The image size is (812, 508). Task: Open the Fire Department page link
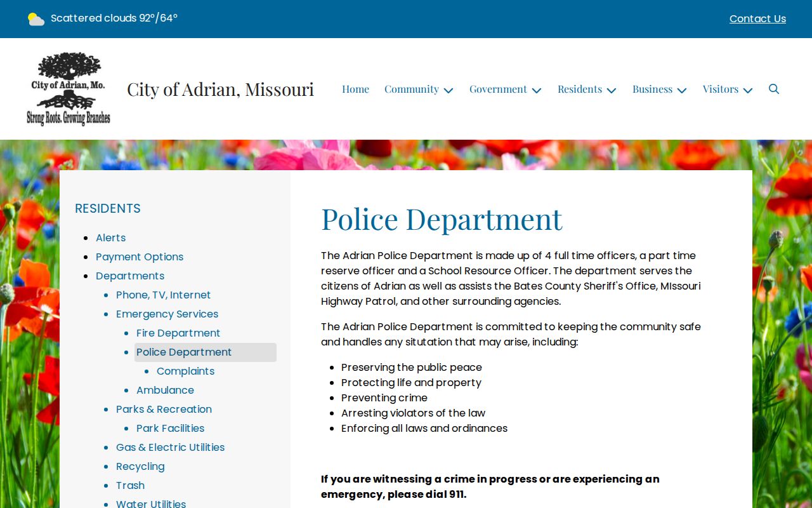pos(178,333)
